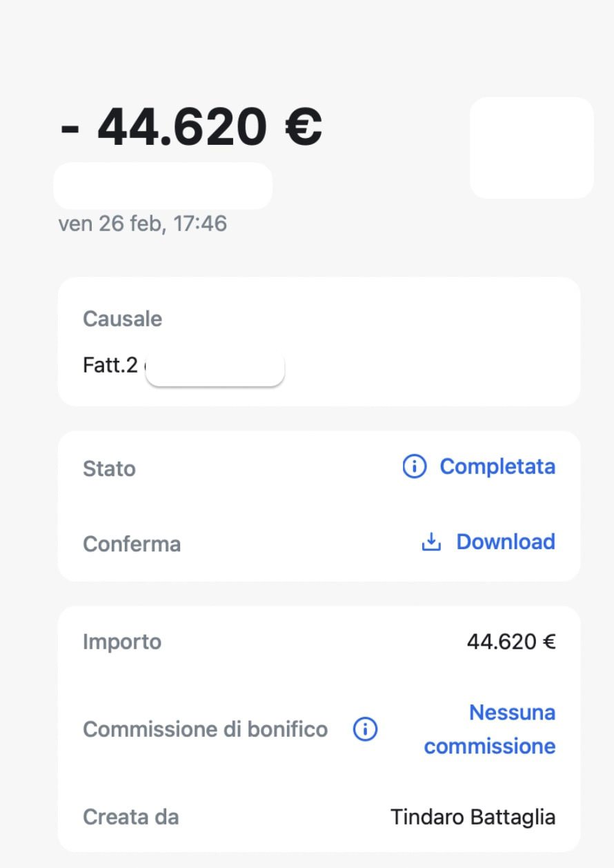Click the date ven 26 feb, 17:46

143,224
